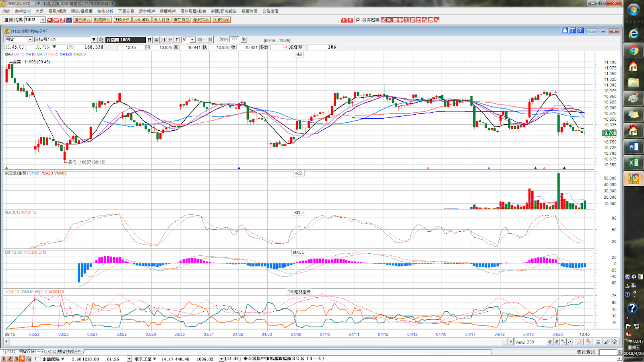
Task: Click the red magnifier search icon
Action: point(50,20)
